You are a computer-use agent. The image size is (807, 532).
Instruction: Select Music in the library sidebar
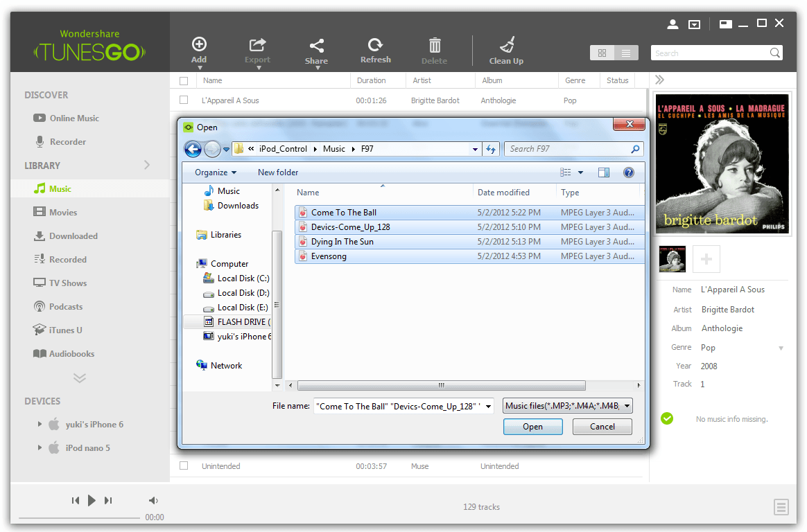click(x=53, y=188)
